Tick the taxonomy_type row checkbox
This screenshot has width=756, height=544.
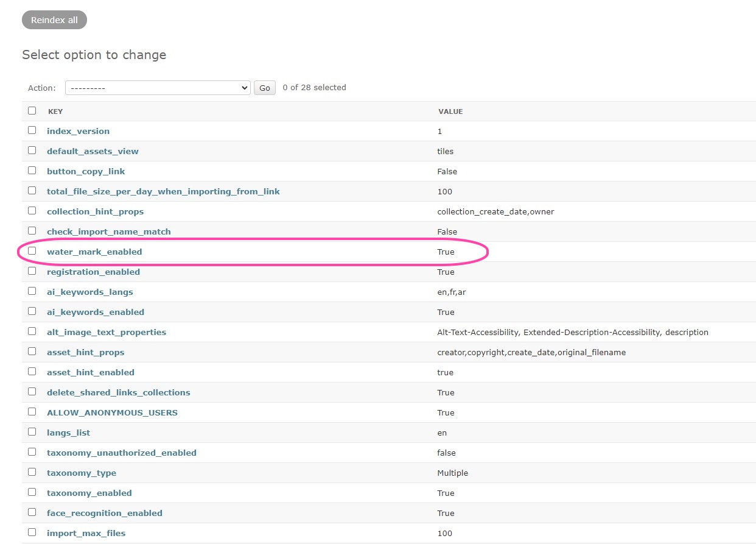point(32,472)
